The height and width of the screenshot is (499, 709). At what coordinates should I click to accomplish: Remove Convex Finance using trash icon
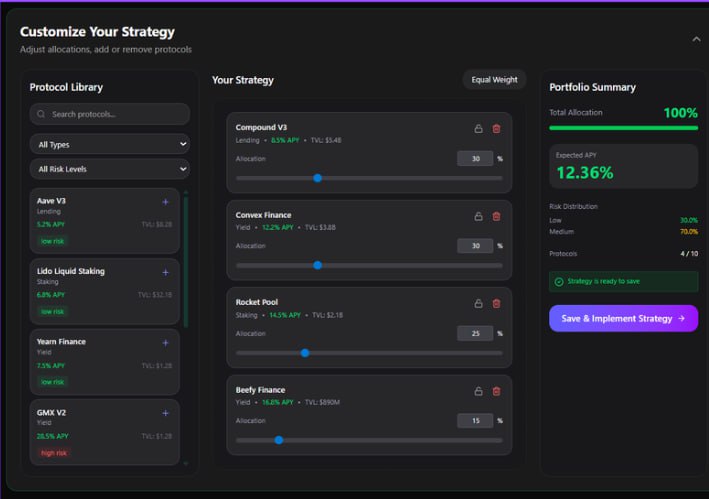pos(496,216)
